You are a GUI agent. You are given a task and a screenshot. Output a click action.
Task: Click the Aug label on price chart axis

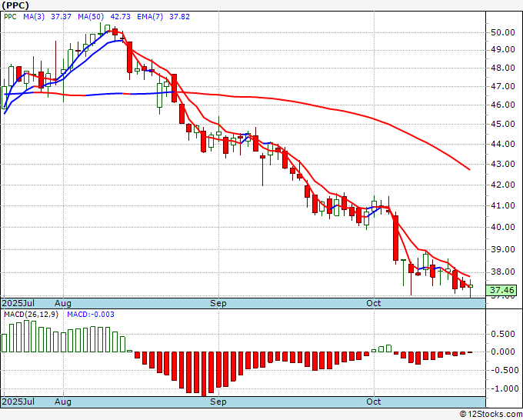(63, 303)
